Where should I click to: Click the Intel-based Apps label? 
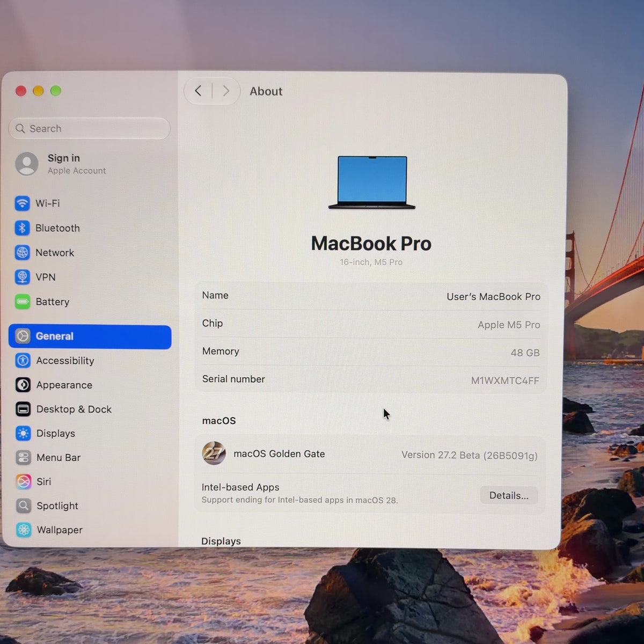(x=240, y=487)
